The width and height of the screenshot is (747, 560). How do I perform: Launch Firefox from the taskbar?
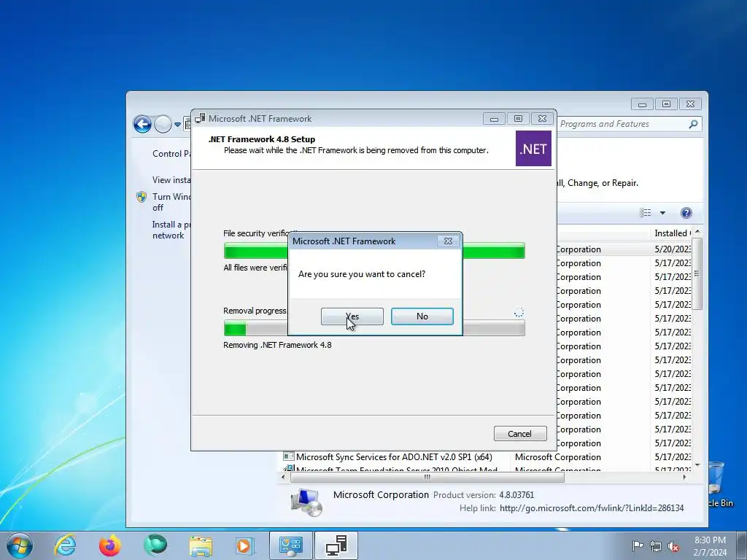[x=109, y=545]
